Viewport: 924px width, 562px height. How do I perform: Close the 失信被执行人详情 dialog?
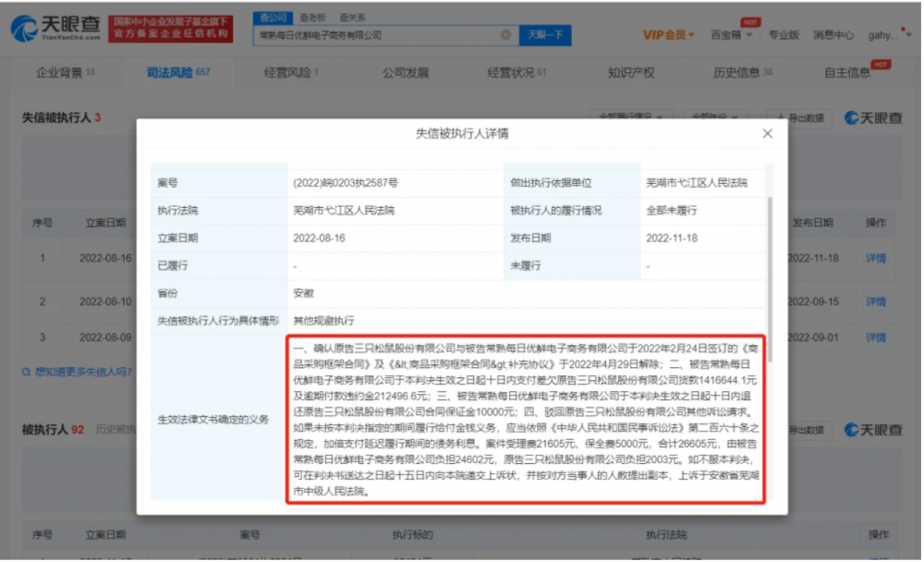pyautogui.click(x=767, y=134)
